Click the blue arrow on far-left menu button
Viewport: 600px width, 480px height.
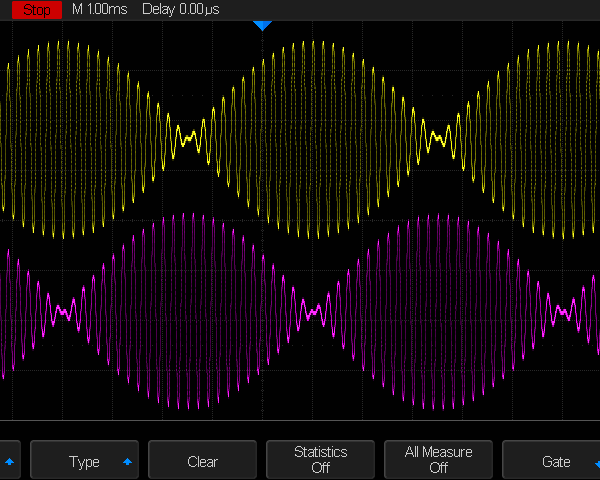(x=10, y=462)
